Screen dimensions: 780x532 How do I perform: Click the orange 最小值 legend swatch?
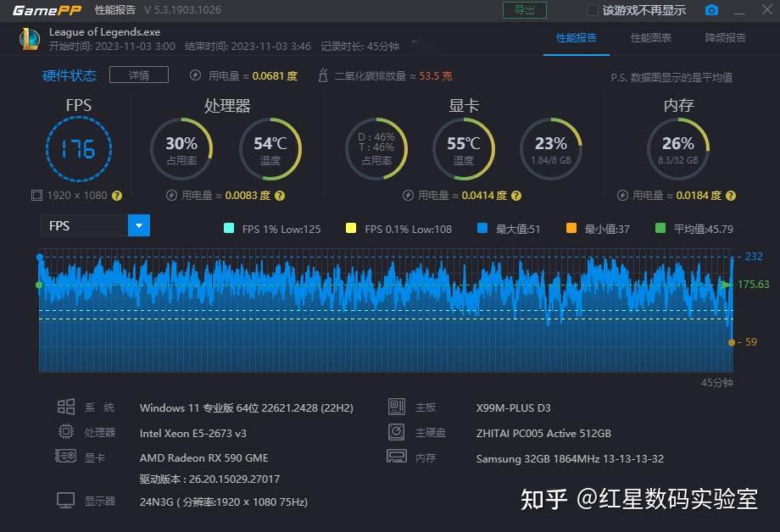pyautogui.click(x=571, y=228)
